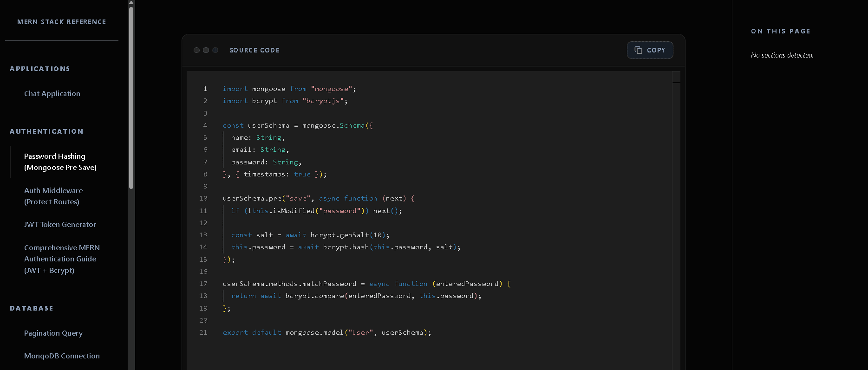This screenshot has height=370, width=868.
Task: Click line 4 userSchema declaration
Action: click(x=298, y=125)
